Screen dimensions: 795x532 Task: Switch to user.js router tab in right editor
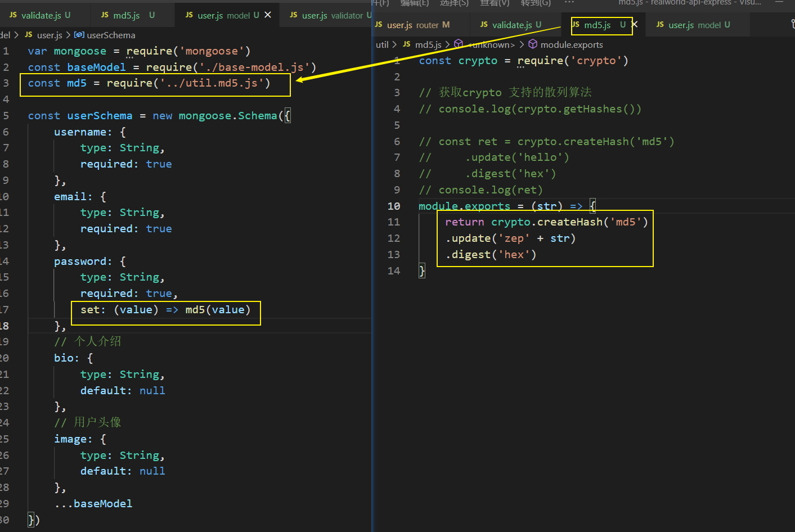(413, 25)
